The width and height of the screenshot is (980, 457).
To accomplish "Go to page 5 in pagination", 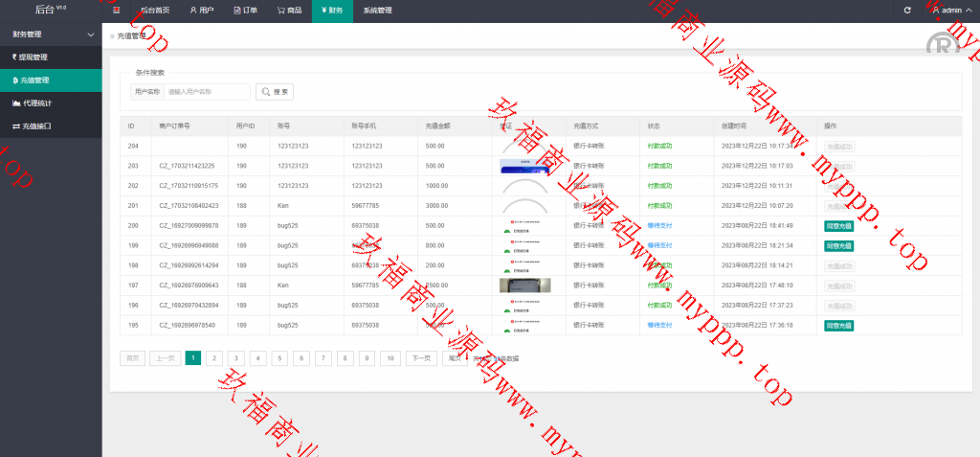I will click(x=279, y=358).
